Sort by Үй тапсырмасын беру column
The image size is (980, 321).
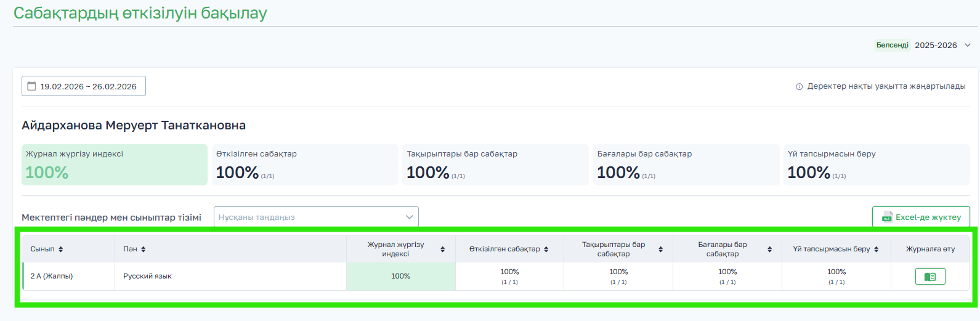[x=876, y=250]
